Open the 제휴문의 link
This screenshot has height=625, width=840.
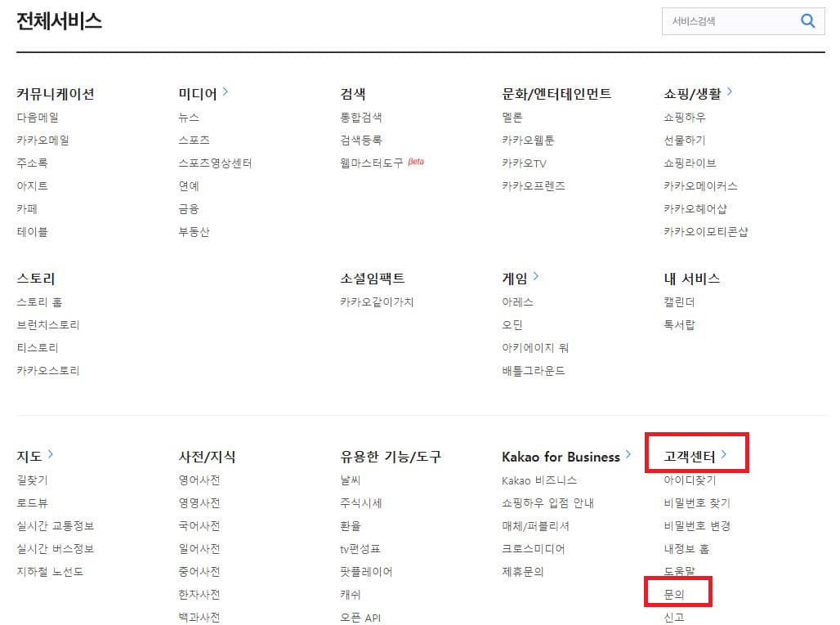coord(523,571)
